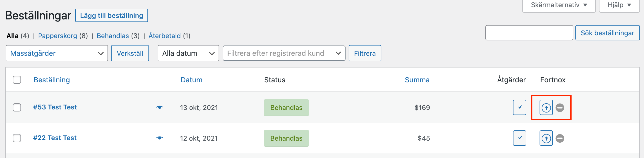Screen dimensions: 644x158
Task: Open the registered customer filter dropdown
Action: [x=284, y=53]
